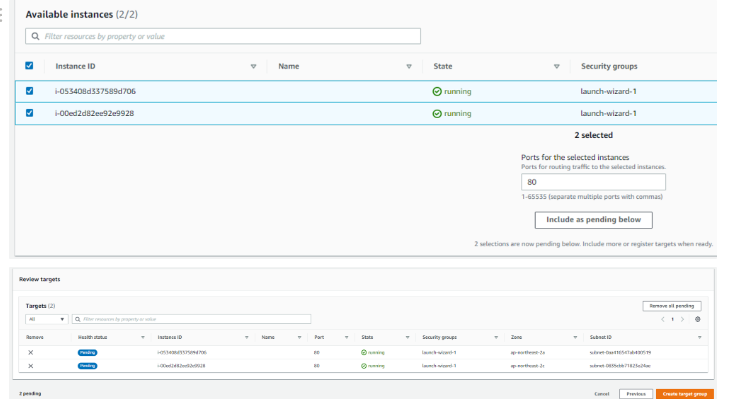Image resolution: width=740 pixels, height=399 pixels.
Task: Sort Targets by Zone column arrow
Action: click(x=575, y=338)
